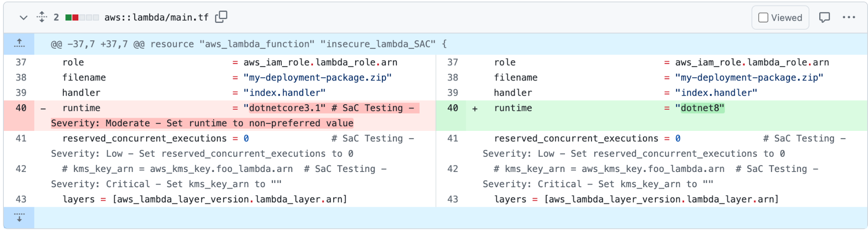This screenshot has width=868, height=230.
Task: Click the plus marker on added runtime line
Action: point(475,108)
